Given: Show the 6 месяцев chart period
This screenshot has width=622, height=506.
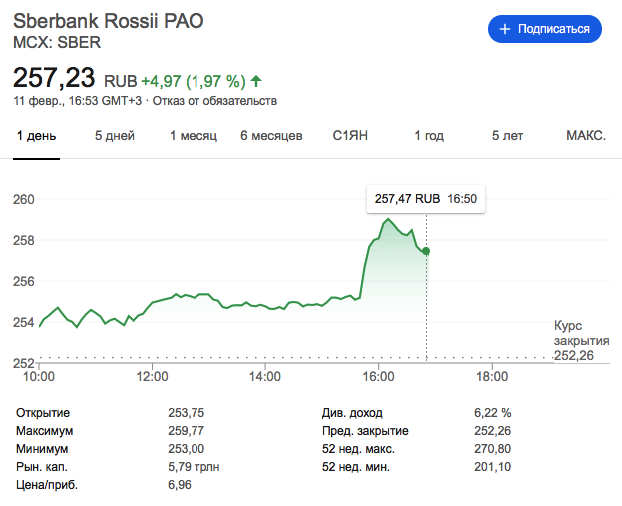Looking at the screenshot, I should [x=271, y=136].
